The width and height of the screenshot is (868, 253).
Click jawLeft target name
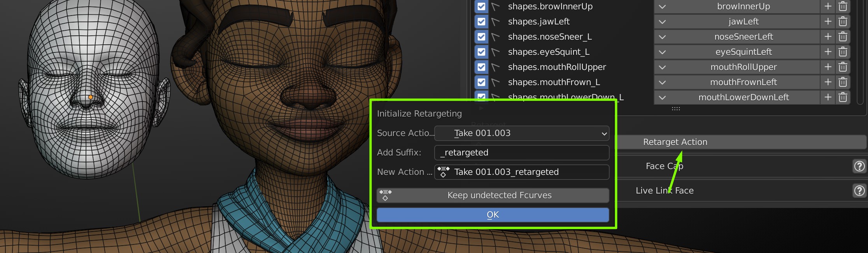click(x=744, y=21)
